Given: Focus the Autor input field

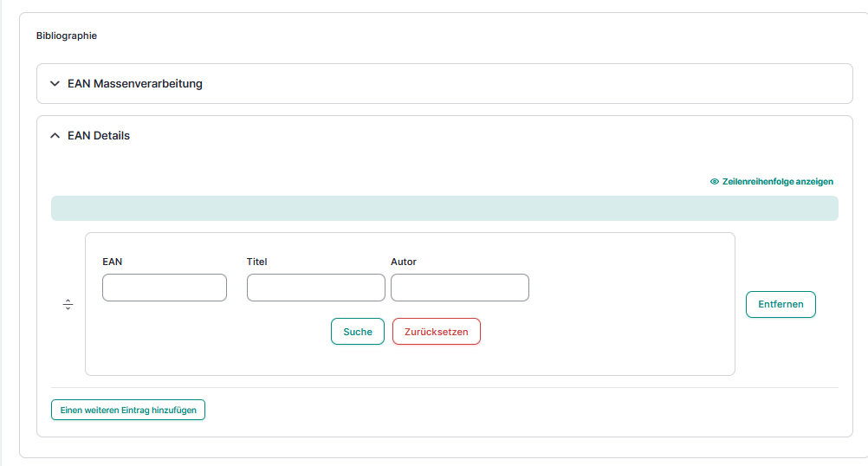Looking at the screenshot, I should point(459,288).
